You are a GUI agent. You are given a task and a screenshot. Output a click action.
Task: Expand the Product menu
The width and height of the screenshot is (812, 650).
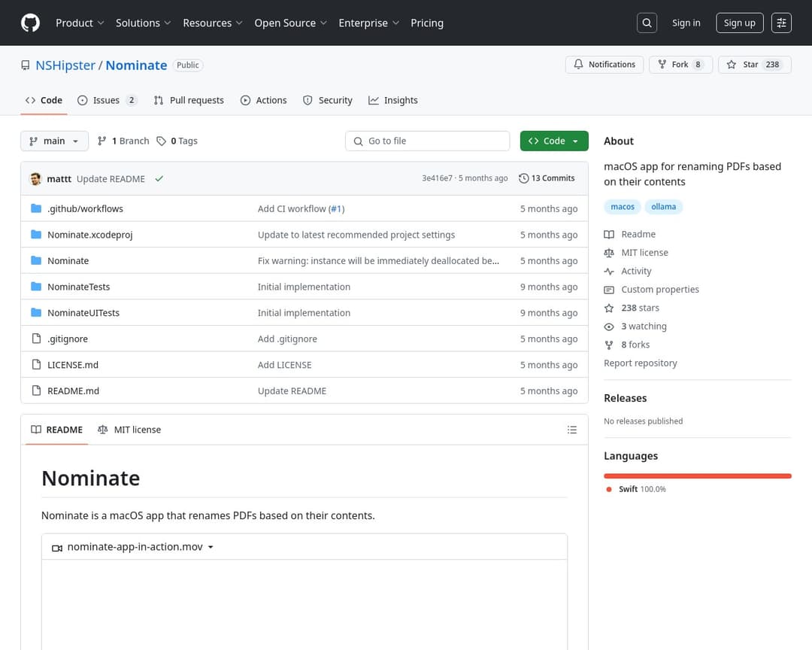(x=80, y=23)
